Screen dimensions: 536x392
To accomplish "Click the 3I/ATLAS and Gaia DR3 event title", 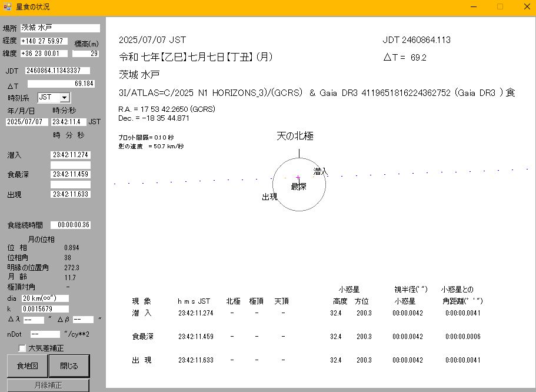I will [317, 92].
